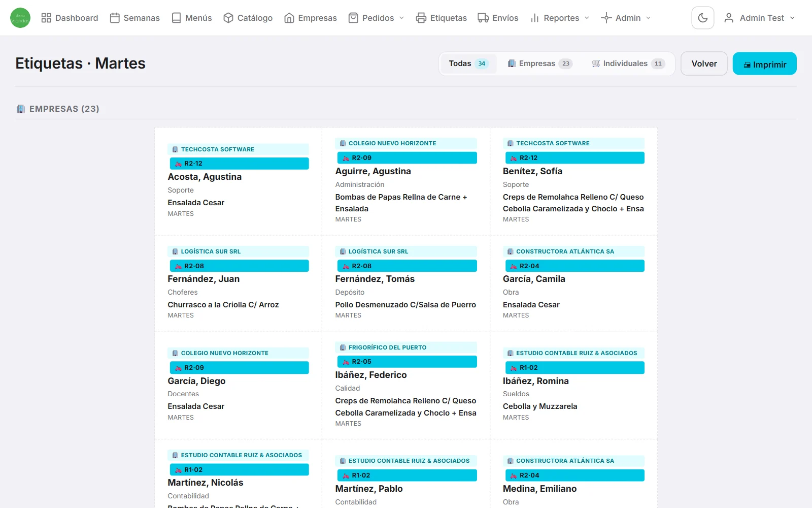Click cart icon in Individuales filter tab
Viewport: 812px width, 508px height.
point(596,63)
